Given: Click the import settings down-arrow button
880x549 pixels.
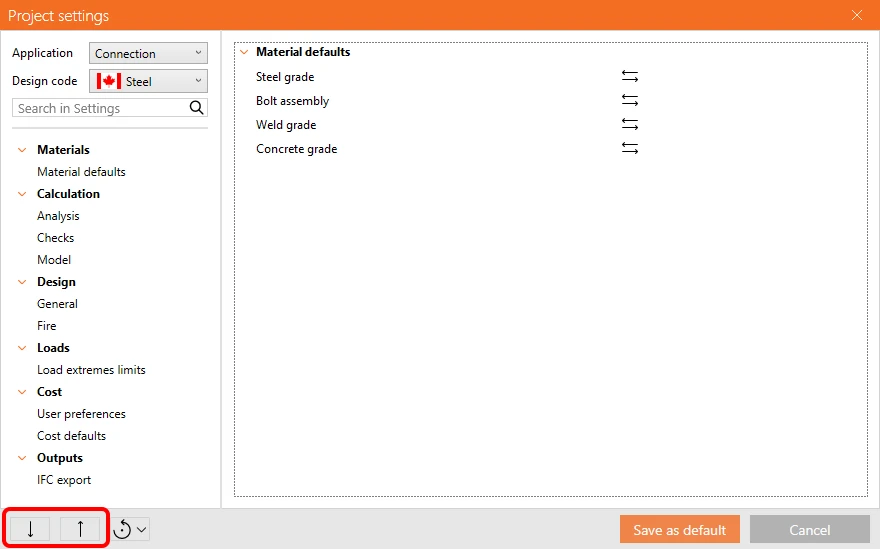Looking at the screenshot, I should 30,529.
